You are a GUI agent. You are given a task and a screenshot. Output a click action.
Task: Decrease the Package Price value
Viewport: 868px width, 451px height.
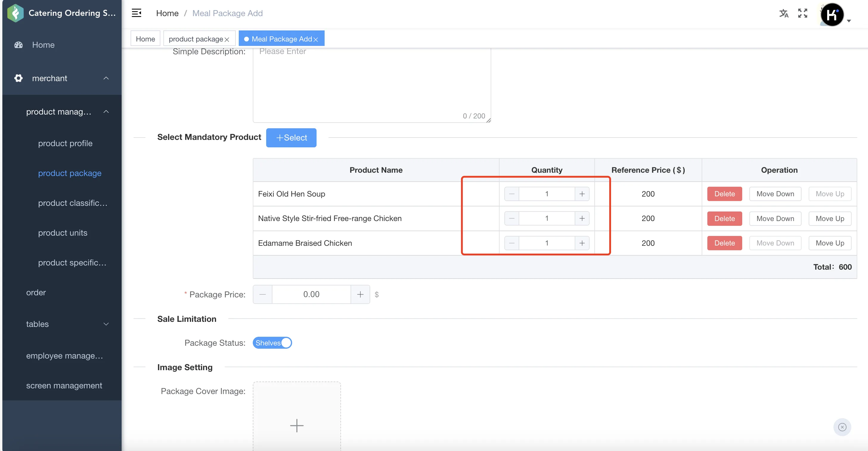[263, 294]
